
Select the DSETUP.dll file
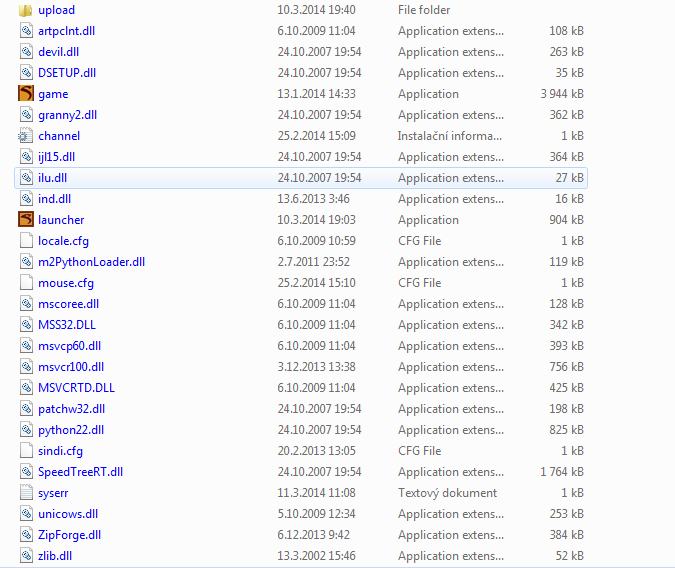point(67,73)
